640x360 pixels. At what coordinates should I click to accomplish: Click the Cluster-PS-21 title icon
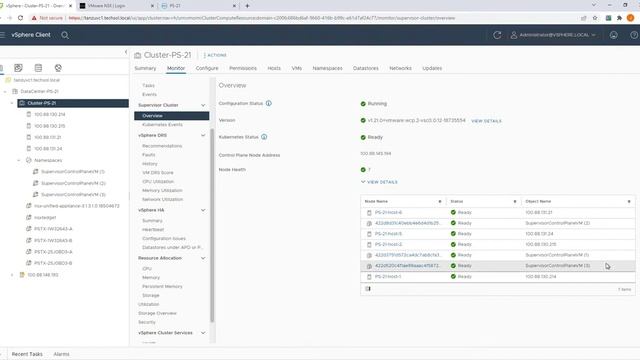click(138, 56)
